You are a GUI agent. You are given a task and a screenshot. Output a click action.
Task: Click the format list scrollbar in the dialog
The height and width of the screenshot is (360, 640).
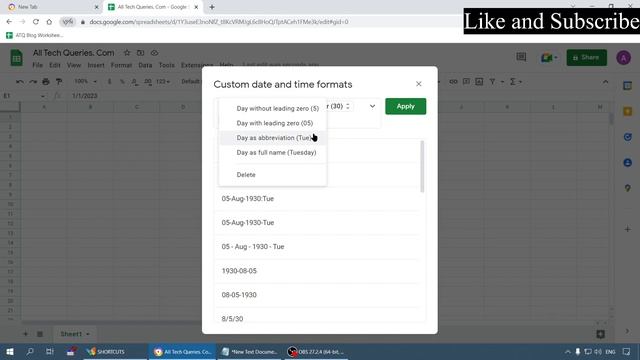422,167
